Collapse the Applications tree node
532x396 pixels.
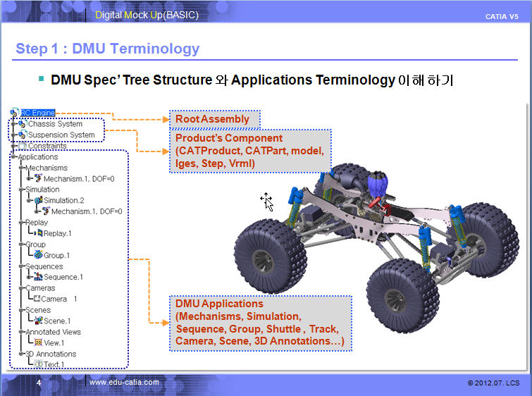pyautogui.click(x=13, y=157)
